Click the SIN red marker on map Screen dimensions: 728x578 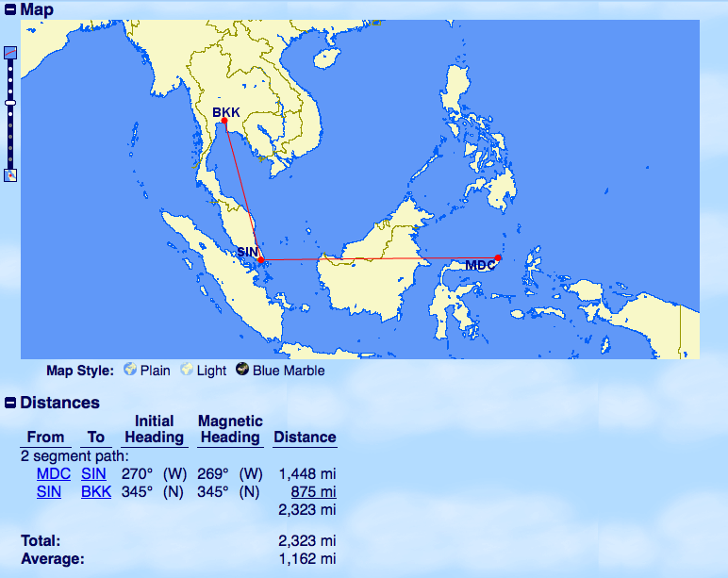(x=261, y=260)
